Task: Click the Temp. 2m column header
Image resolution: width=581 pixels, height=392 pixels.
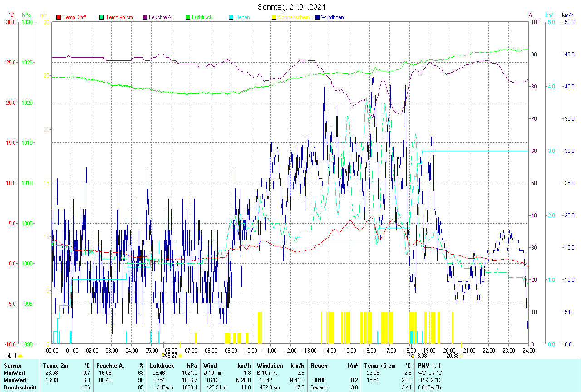Action: pos(55,365)
